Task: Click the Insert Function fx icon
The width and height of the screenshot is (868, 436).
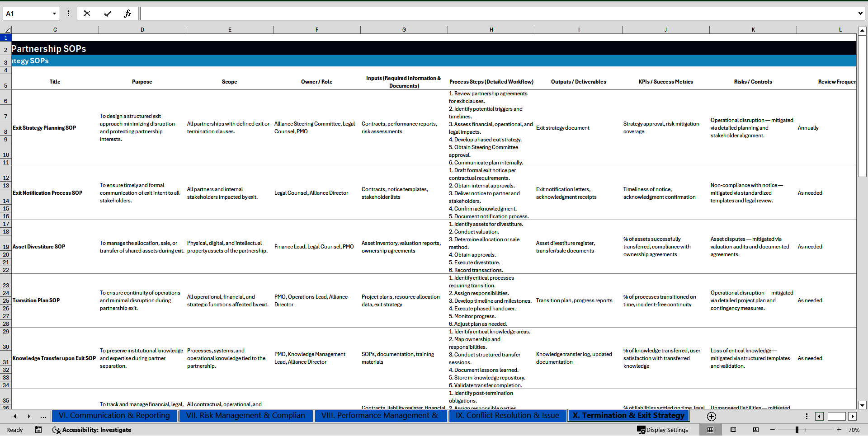Action: (127, 14)
